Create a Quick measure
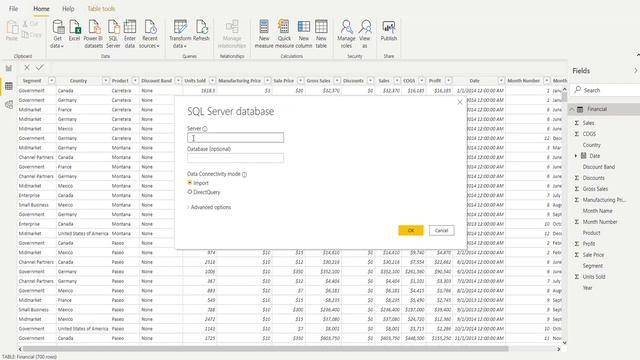 (x=284, y=34)
